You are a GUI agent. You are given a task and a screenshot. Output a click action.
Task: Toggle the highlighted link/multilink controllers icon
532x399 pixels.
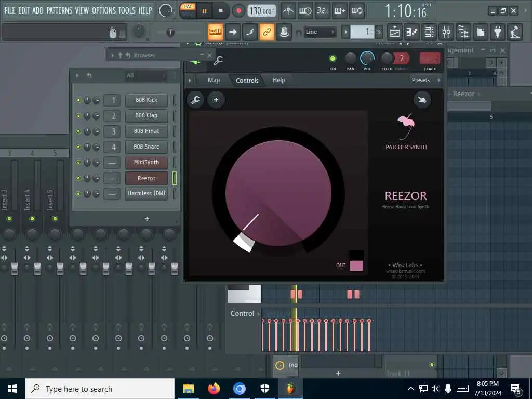pyautogui.click(x=267, y=32)
